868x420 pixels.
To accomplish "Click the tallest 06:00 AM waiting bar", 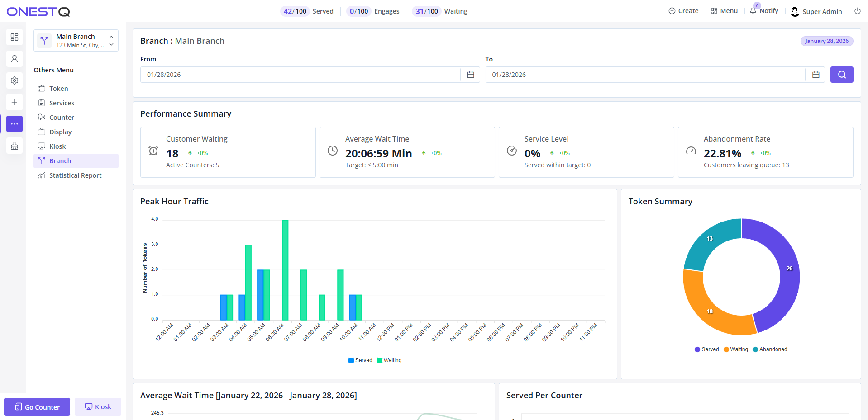I will (x=285, y=270).
